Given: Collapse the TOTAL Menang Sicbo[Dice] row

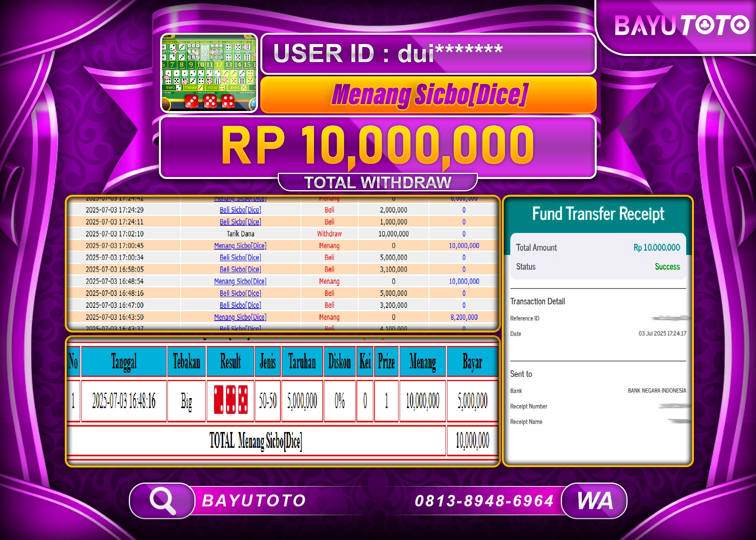Looking at the screenshot, I should coord(256,439).
